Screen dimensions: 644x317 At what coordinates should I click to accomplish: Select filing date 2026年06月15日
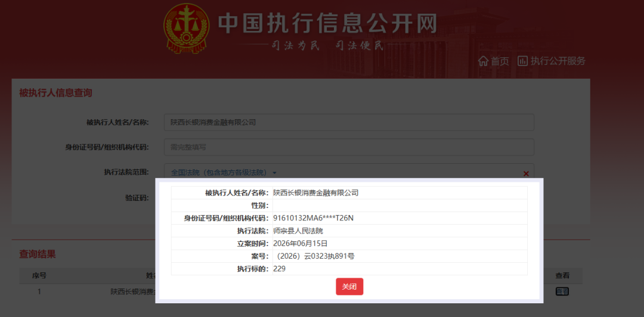coord(301,244)
